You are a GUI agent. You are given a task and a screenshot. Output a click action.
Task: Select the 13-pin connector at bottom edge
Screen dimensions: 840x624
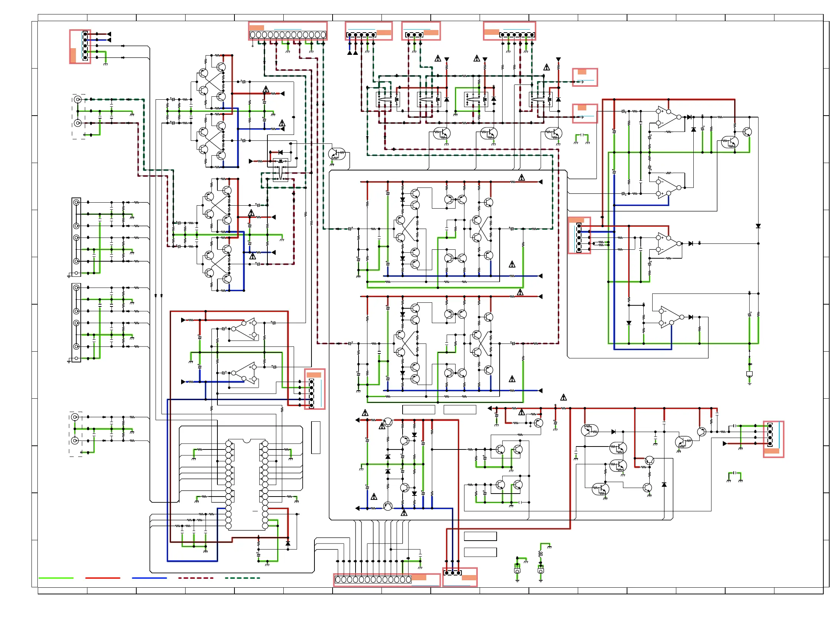[x=373, y=580]
